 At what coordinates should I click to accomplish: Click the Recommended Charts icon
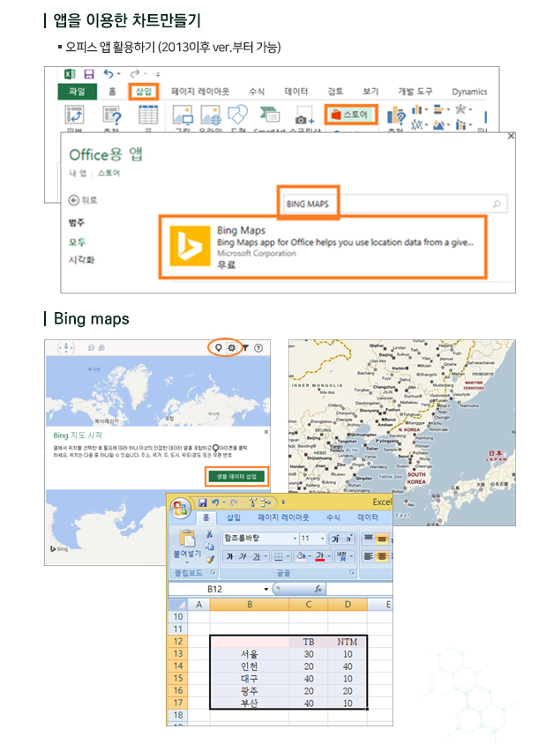pos(396,116)
